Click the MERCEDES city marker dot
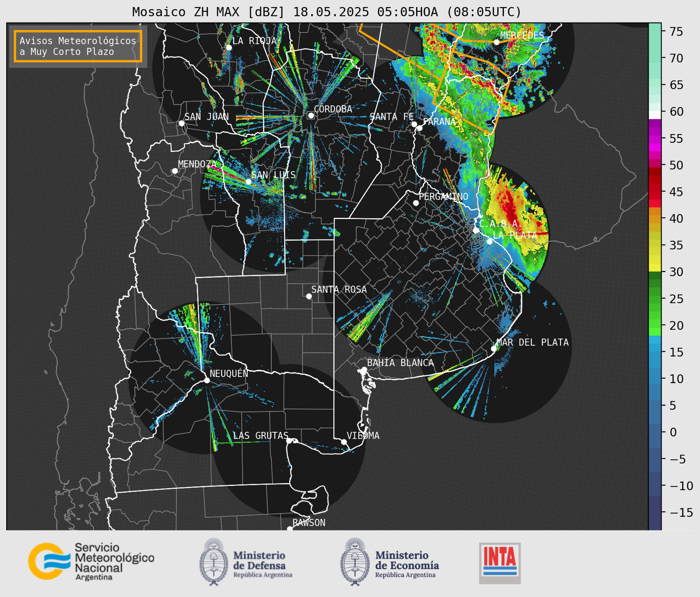Screen dimensions: 700x597 [x=497, y=42]
